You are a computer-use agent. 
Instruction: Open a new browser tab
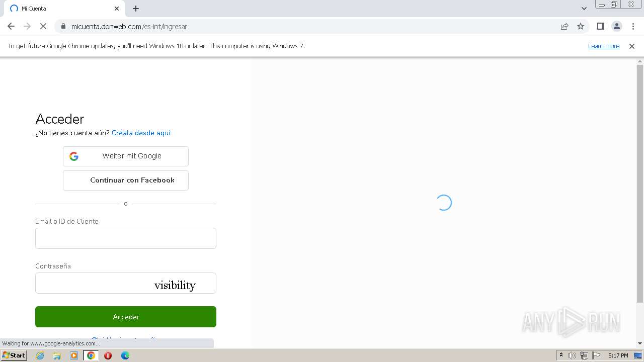[136, 9]
